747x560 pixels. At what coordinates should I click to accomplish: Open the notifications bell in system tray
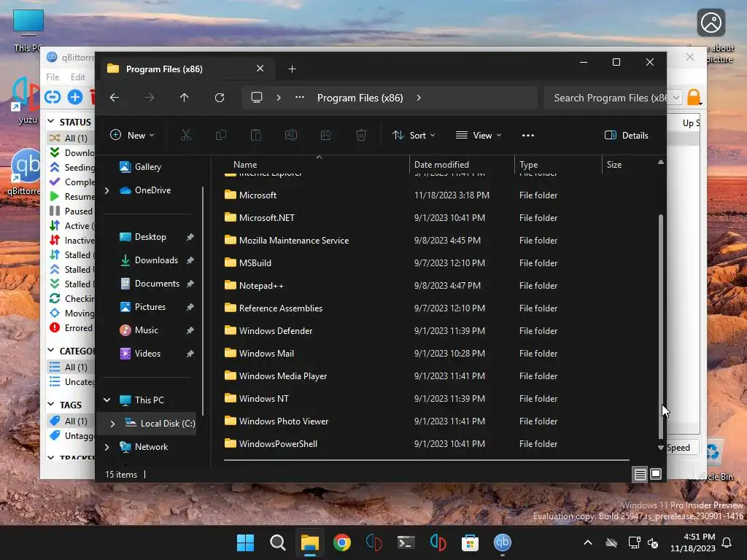click(x=727, y=542)
